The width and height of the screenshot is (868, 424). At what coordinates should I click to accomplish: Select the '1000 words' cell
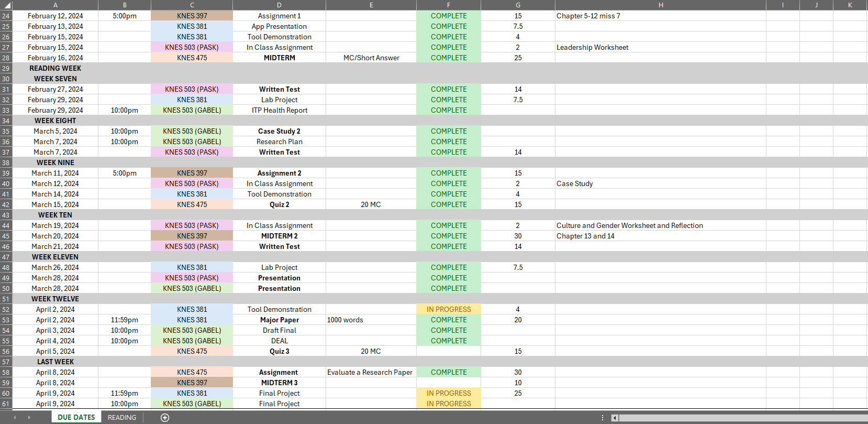(x=371, y=320)
